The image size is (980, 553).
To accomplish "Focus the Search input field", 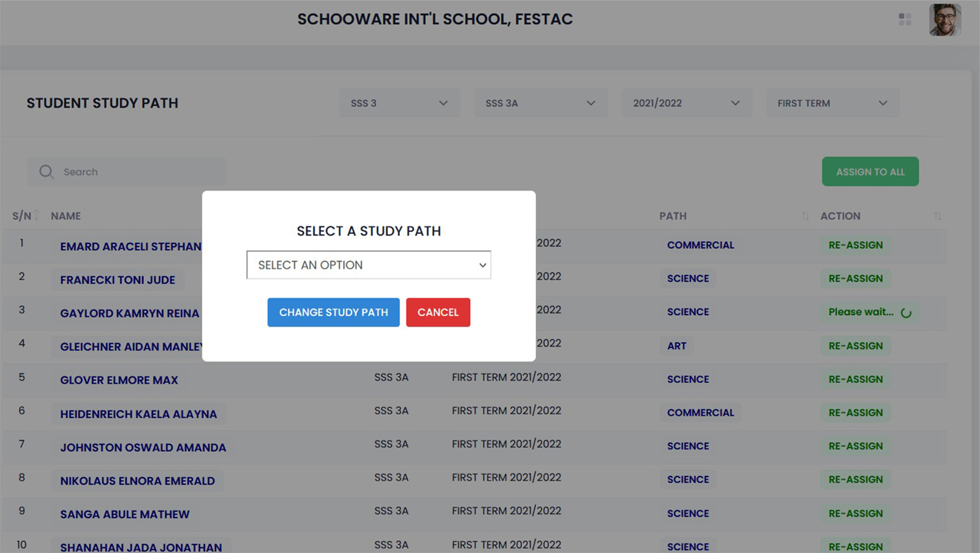I will (x=127, y=172).
